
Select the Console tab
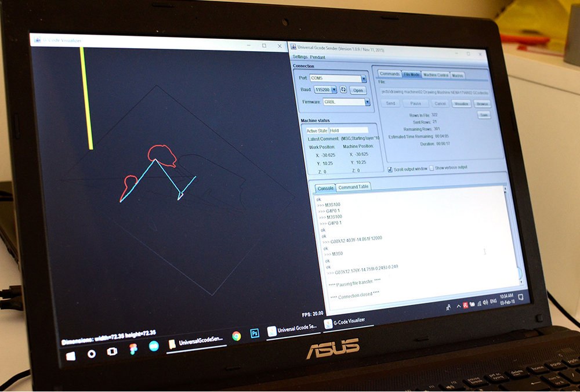click(325, 188)
